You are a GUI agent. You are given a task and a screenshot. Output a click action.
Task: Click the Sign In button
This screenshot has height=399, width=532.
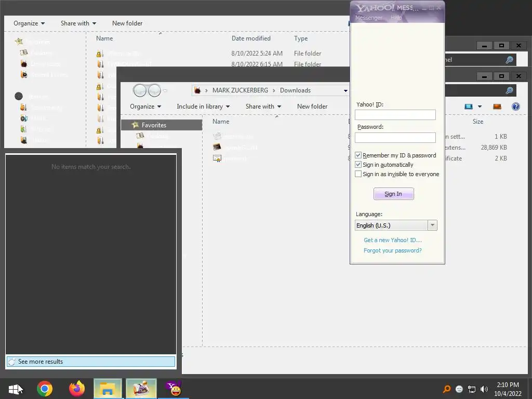(394, 194)
